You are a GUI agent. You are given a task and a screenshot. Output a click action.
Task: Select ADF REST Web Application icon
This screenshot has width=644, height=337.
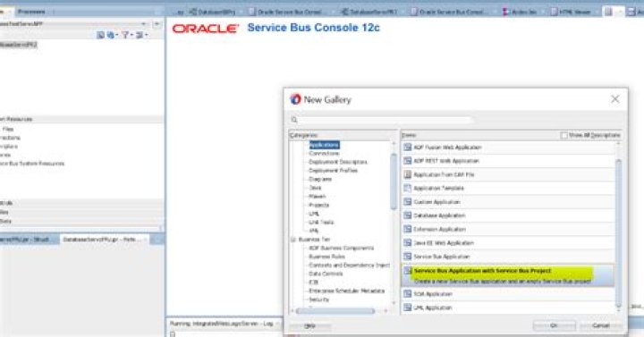[408, 161]
